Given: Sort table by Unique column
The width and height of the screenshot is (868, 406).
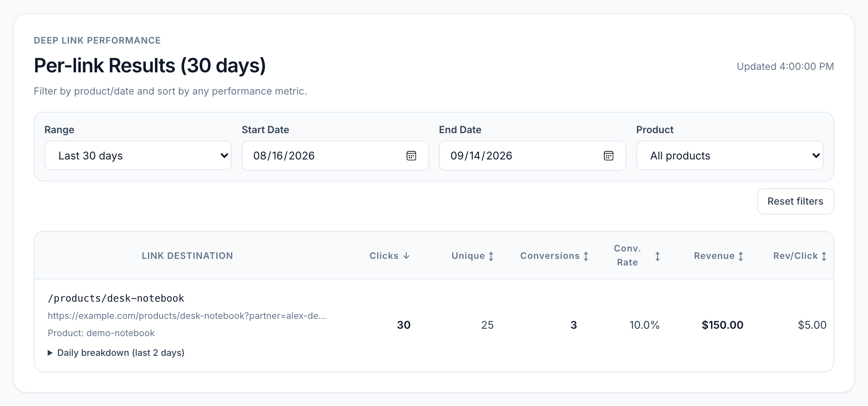Looking at the screenshot, I should [x=473, y=256].
